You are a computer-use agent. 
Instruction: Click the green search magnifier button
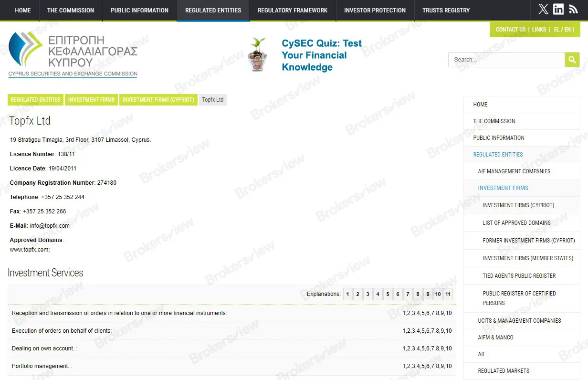tap(572, 60)
